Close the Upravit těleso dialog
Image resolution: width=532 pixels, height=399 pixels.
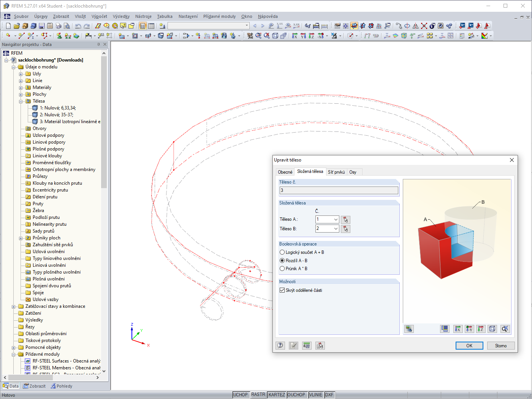(x=512, y=160)
